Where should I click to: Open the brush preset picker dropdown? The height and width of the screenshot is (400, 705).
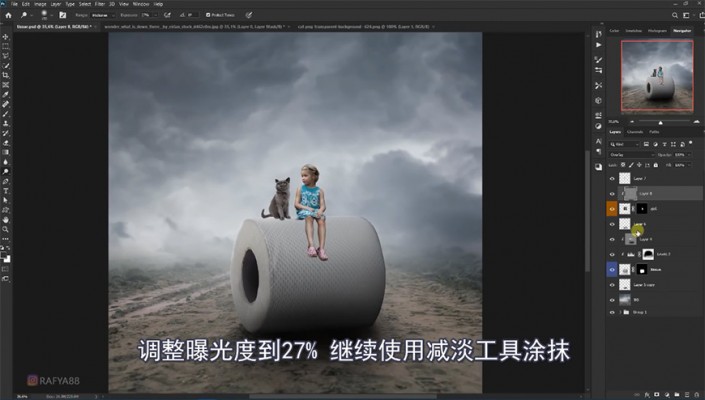(x=51, y=15)
